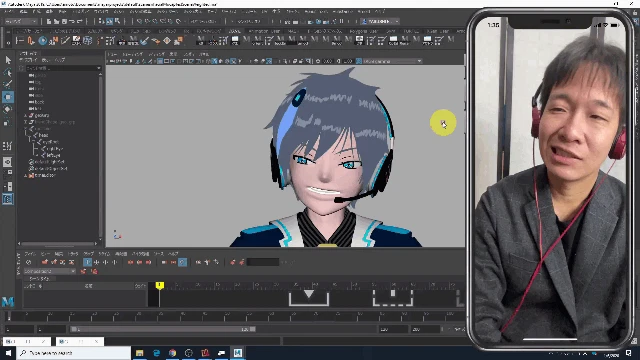Open Chrome from the taskbar

click(x=173, y=353)
